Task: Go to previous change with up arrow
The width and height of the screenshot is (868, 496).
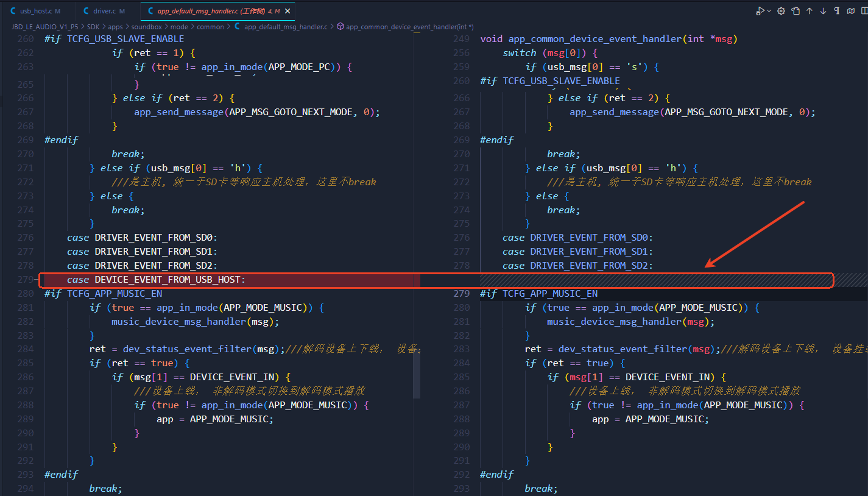Action: pyautogui.click(x=810, y=11)
